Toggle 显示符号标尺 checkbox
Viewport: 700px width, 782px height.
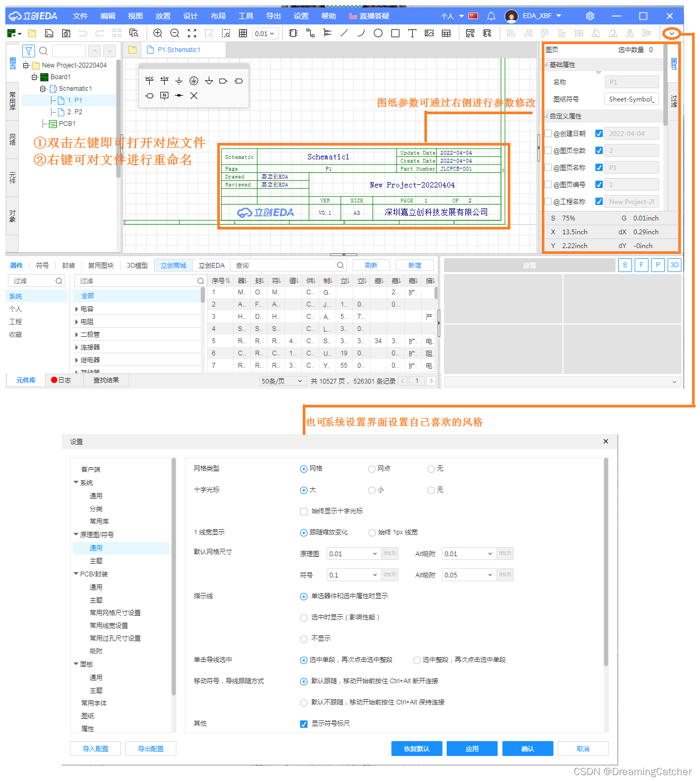pyautogui.click(x=304, y=724)
